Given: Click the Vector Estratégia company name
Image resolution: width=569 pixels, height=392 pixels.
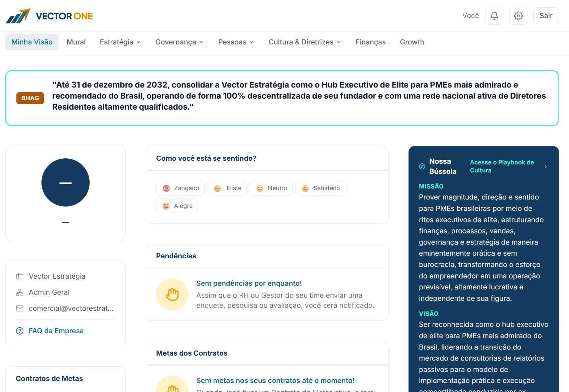Looking at the screenshot, I should 57,276.
